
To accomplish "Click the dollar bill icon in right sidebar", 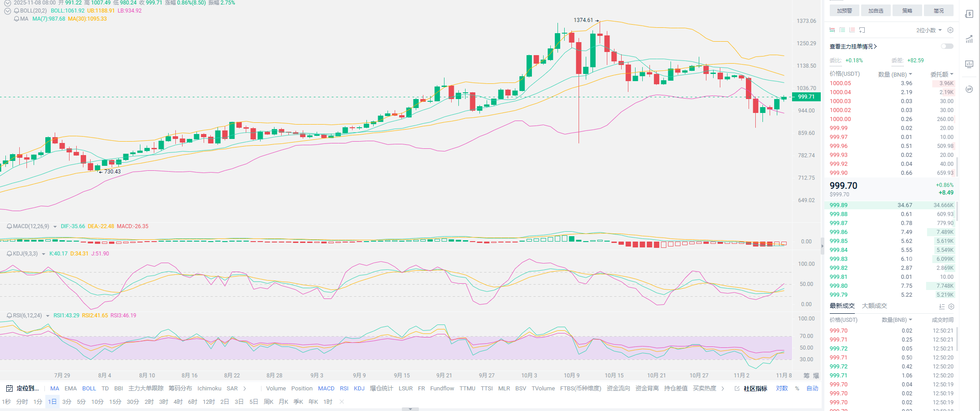I will [x=969, y=14].
